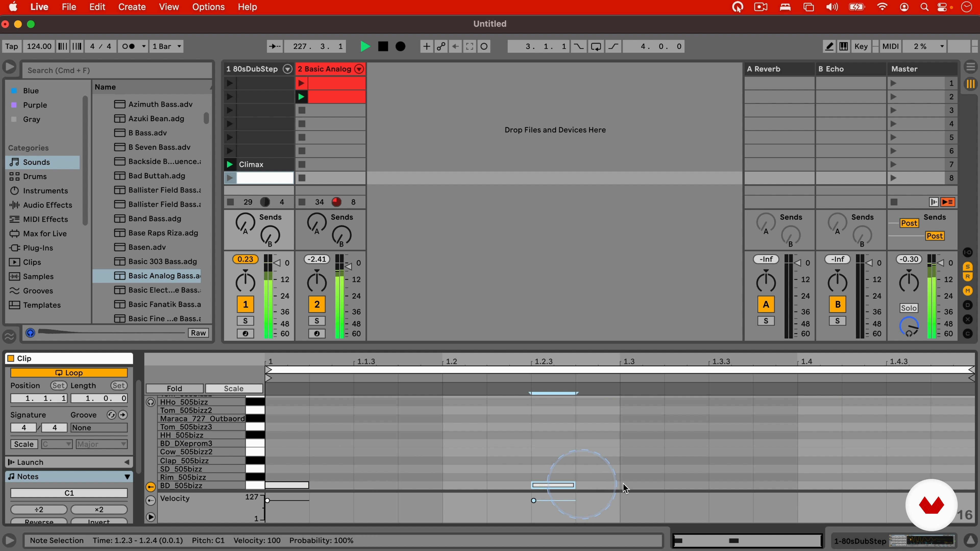Open the File menu
The height and width of the screenshot is (551, 980).
pos(69,7)
